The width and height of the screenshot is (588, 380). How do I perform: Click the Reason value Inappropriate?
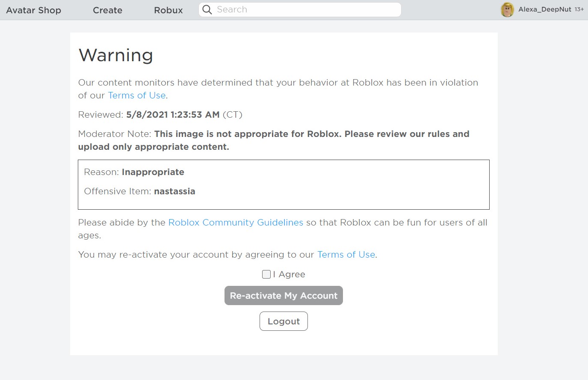(153, 172)
